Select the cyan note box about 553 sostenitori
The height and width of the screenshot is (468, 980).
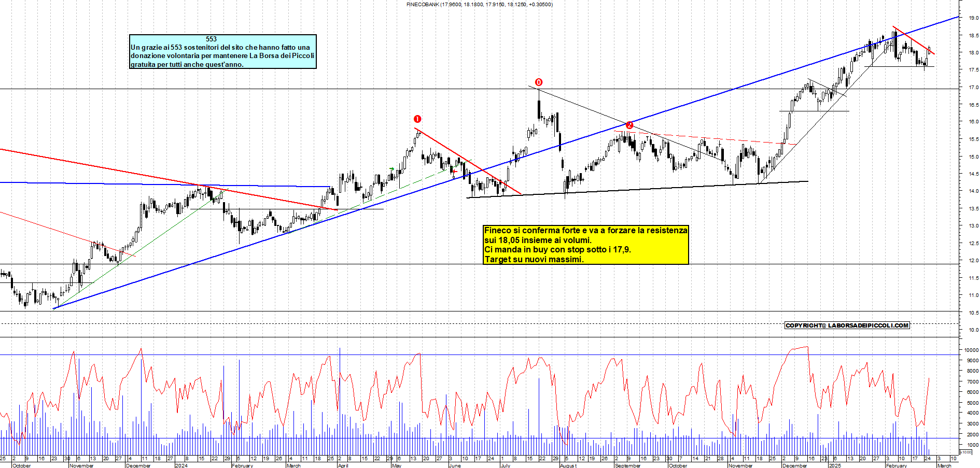point(223,51)
